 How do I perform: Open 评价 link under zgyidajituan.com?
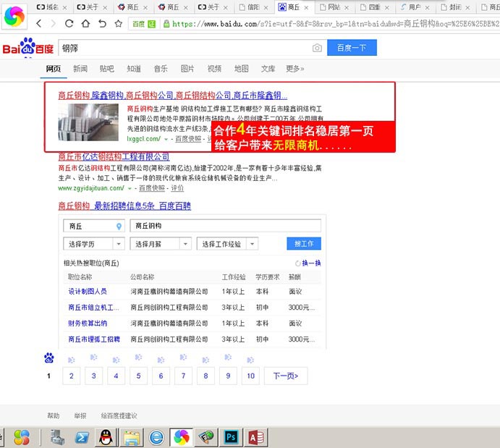click(x=177, y=188)
